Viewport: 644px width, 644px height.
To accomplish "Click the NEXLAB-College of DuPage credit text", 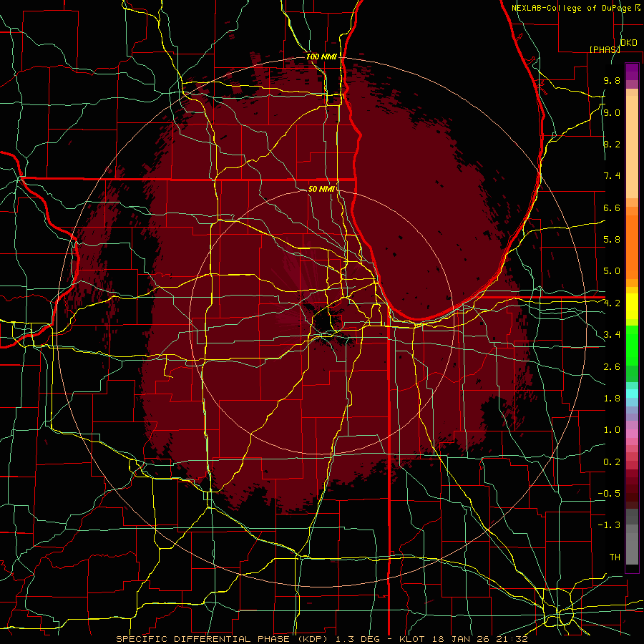I will (575, 8).
